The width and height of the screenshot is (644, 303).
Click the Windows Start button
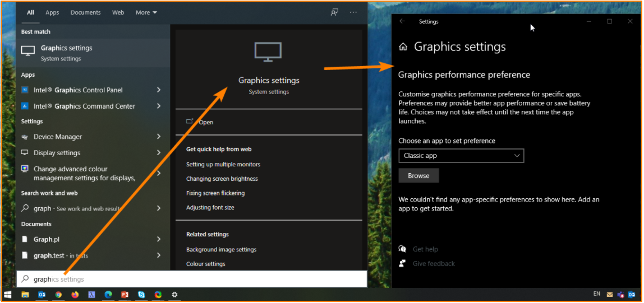point(8,295)
